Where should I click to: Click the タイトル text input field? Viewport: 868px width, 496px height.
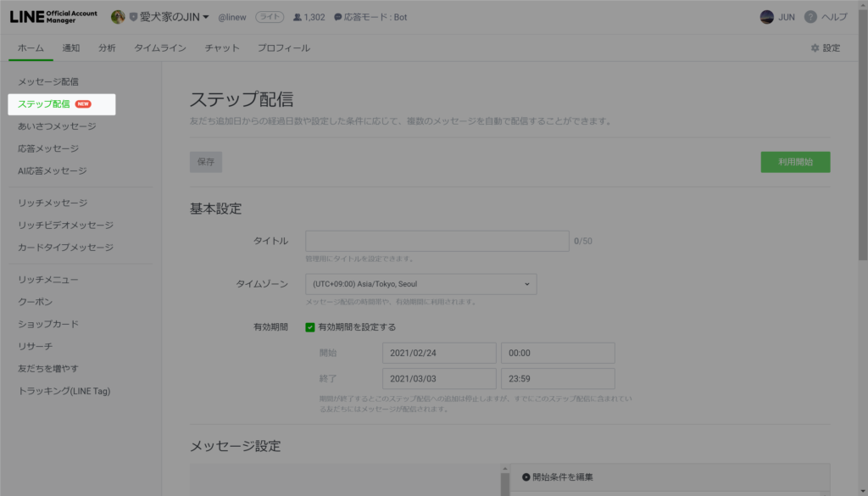coord(437,242)
